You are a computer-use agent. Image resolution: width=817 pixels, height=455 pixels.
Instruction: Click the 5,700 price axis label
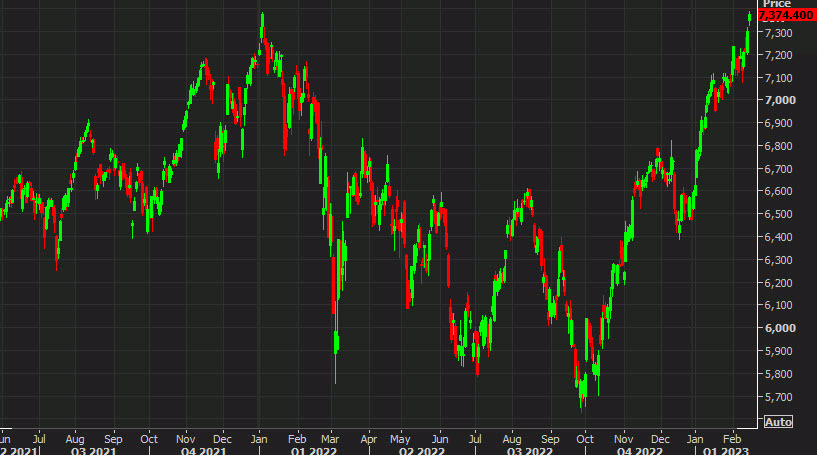click(x=779, y=397)
